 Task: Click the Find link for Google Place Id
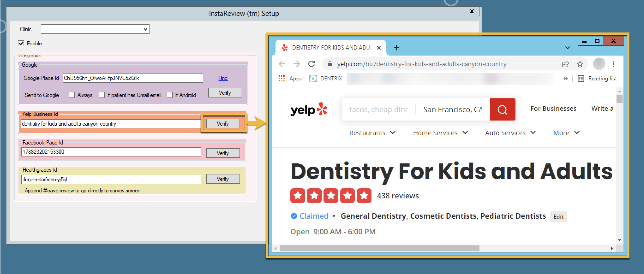pos(223,78)
